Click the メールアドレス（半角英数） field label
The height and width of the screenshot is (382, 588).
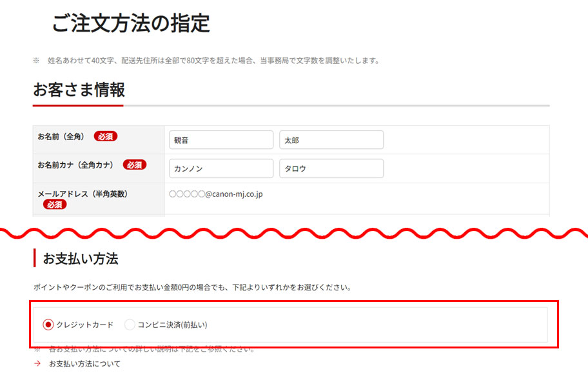[x=81, y=194]
